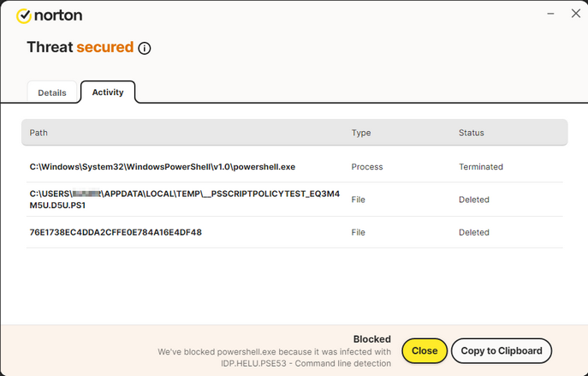Click the Copy to Clipboard button

[502, 351]
